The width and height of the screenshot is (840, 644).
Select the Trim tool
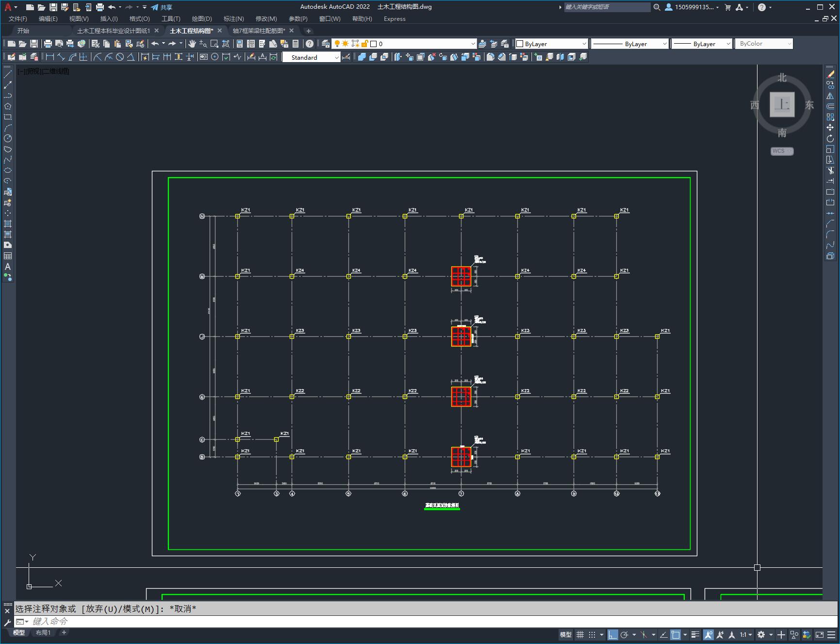[x=830, y=170]
